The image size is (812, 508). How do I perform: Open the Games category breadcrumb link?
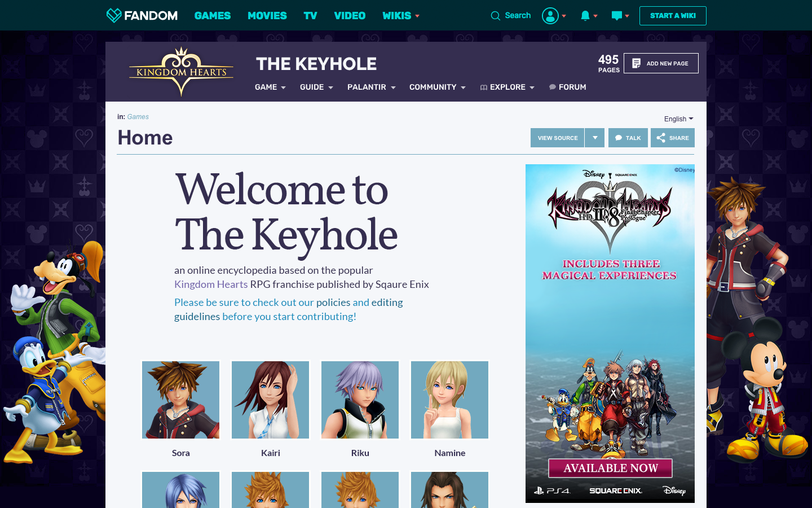[x=138, y=117]
